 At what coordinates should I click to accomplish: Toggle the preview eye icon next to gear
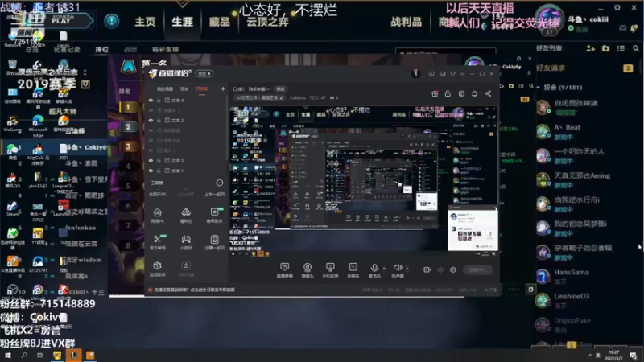[440, 269]
